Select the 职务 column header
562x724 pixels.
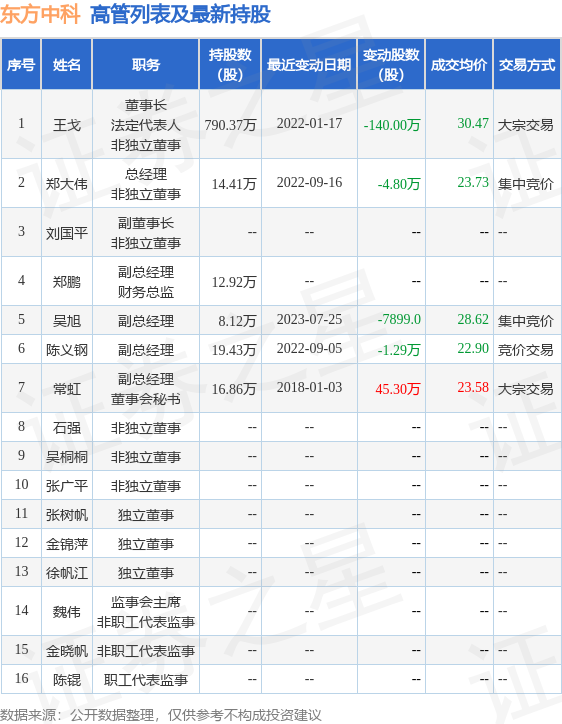tap(145, 65)
